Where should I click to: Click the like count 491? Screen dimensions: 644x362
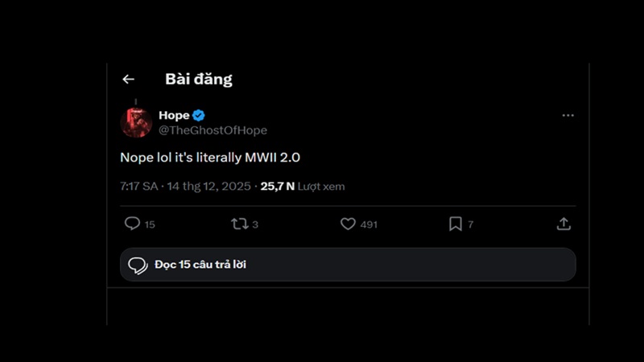(x=369, y=224)
